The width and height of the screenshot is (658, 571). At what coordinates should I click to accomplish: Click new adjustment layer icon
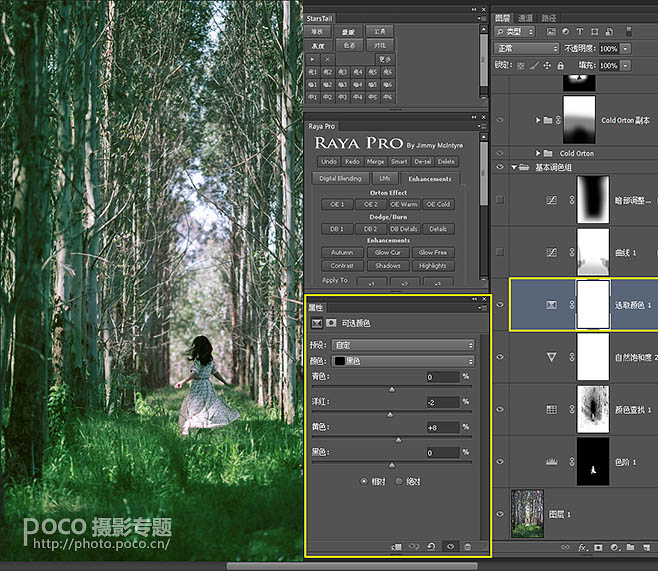click(x=614, y=547)
